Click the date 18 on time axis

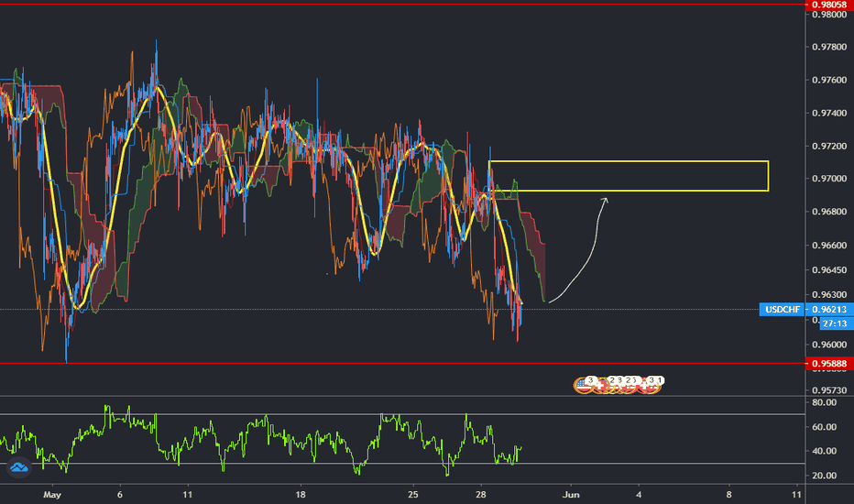(x=301, y=495)
